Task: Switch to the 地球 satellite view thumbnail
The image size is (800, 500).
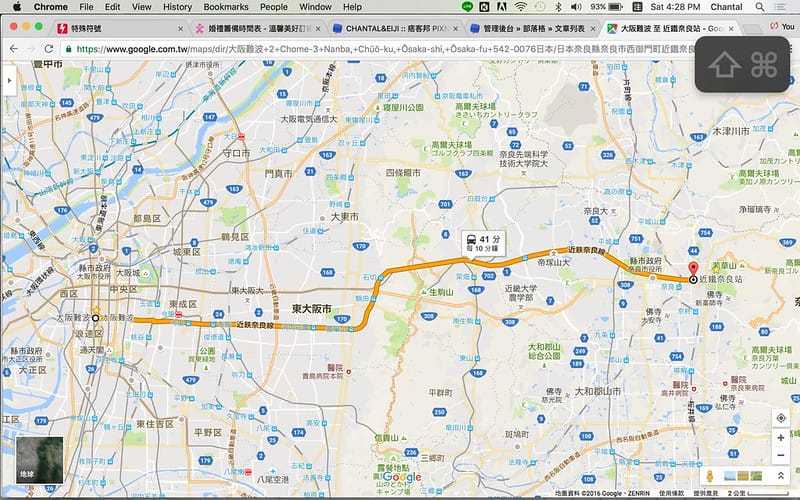Action: click(39, 460)
